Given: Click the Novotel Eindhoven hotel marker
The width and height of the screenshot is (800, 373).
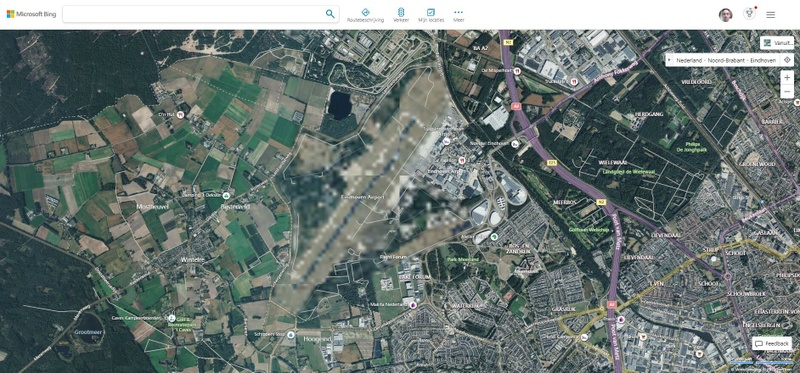Looking at the screenshot, I should coord(515,144).
